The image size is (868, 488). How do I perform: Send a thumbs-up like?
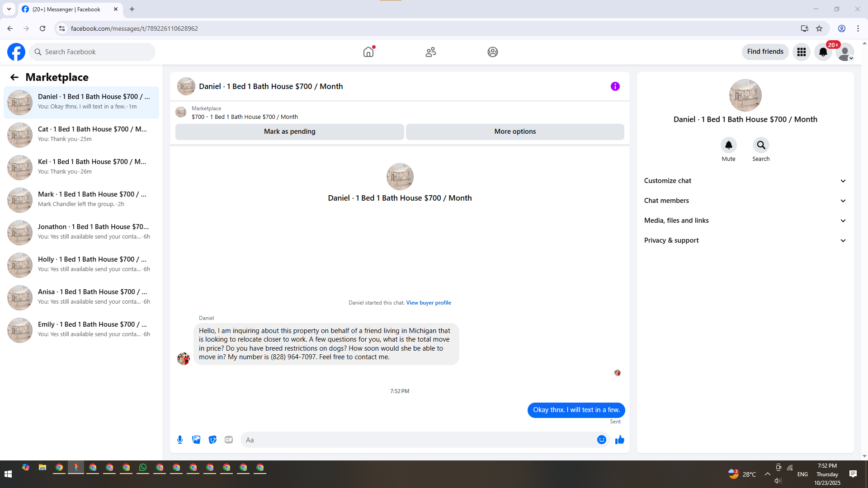pos(619,440)
